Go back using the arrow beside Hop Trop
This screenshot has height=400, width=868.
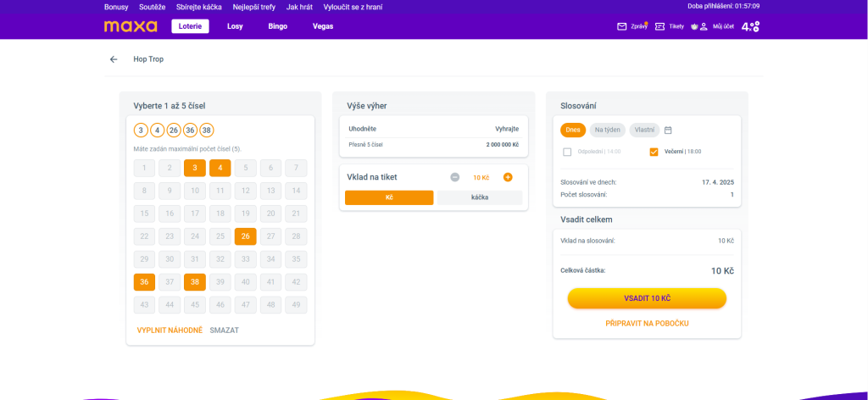[114, 59]
